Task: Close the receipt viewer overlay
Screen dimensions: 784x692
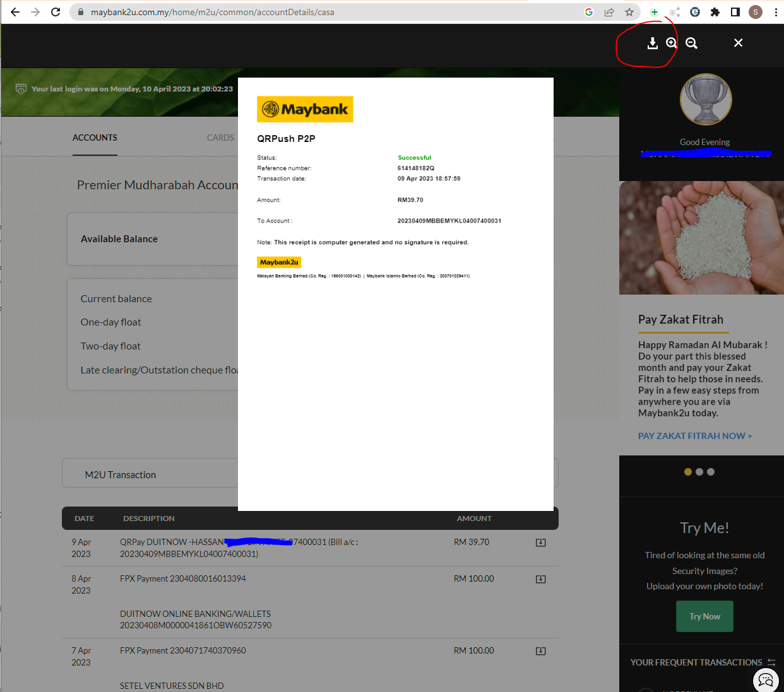Action: (738, 43)
